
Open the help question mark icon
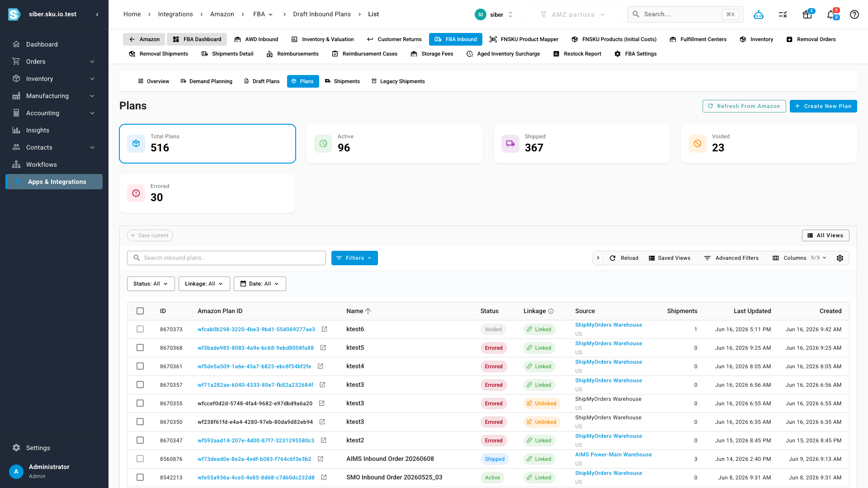(854, 14)
